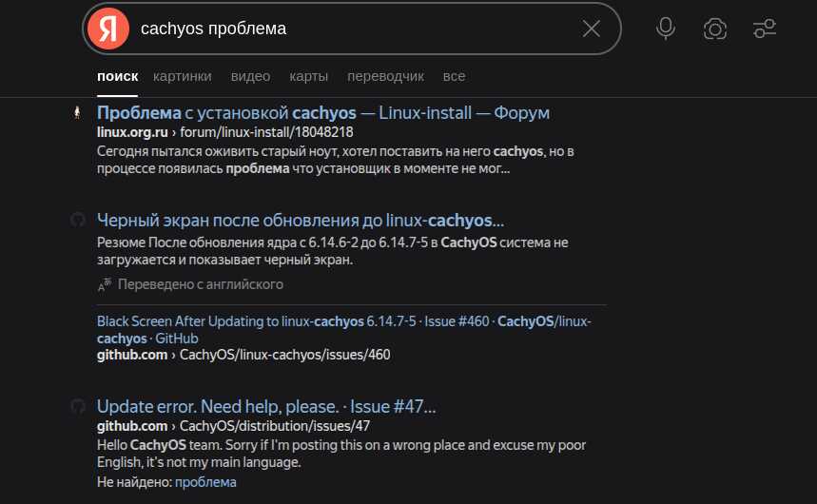Screen dimensions: 817x504
Task: Open the 'переводчик' tab
Action: (386, 76)
